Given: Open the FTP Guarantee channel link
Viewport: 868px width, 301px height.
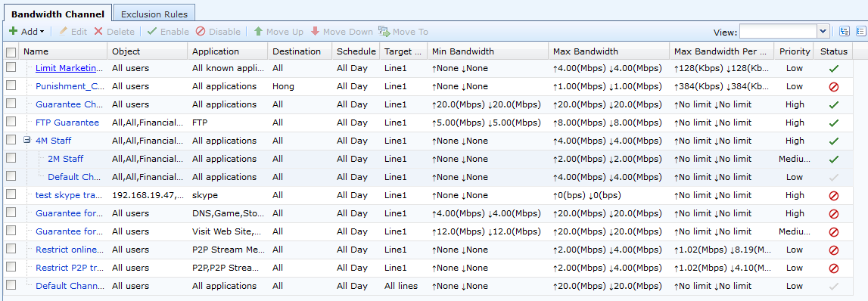Looking at the screenshot, I should click(67, 123).
